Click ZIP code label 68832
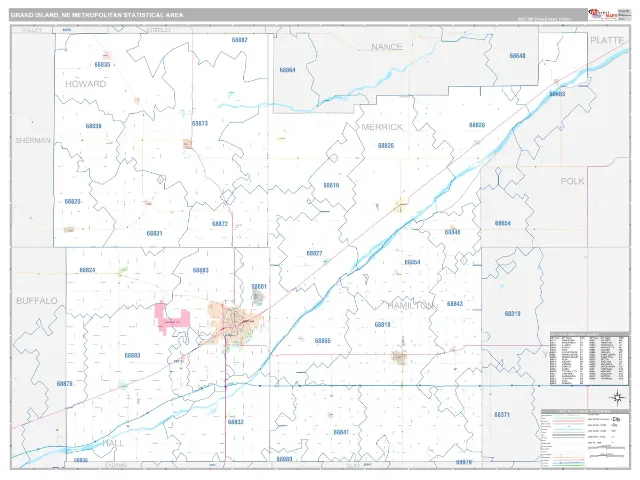The image size is (640, 480). tap(236, 422)
